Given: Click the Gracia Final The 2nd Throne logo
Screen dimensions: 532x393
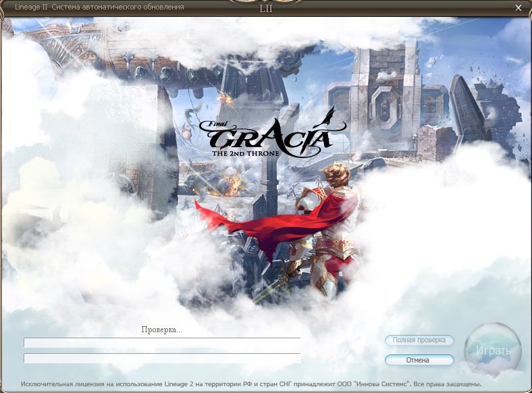Looking at the screenshot, I should 273,133.
